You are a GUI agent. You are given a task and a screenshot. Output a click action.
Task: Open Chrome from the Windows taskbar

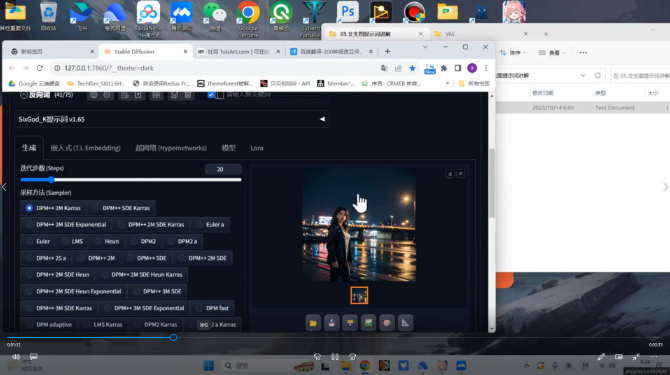(364, 366)
